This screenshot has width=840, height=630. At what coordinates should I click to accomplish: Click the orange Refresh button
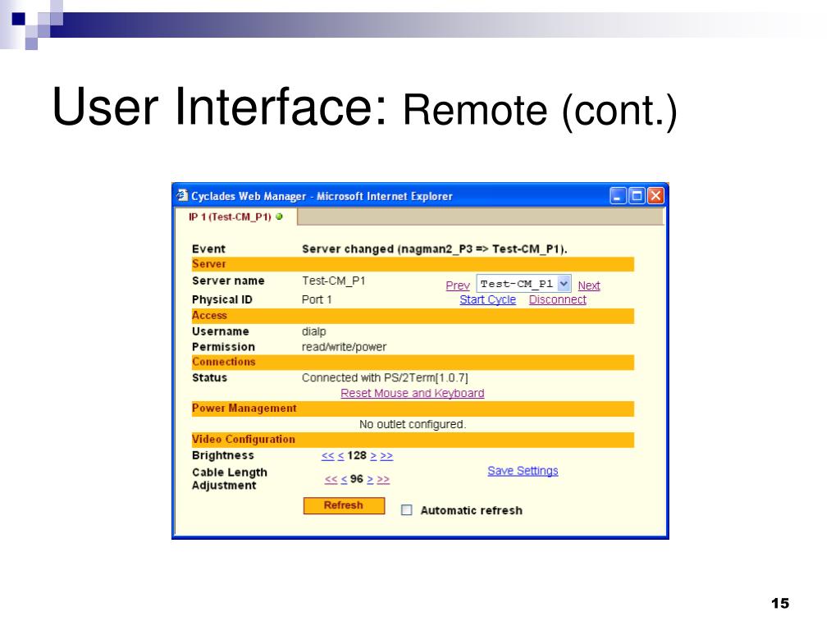pyautogui.click(x=344, y=505)
